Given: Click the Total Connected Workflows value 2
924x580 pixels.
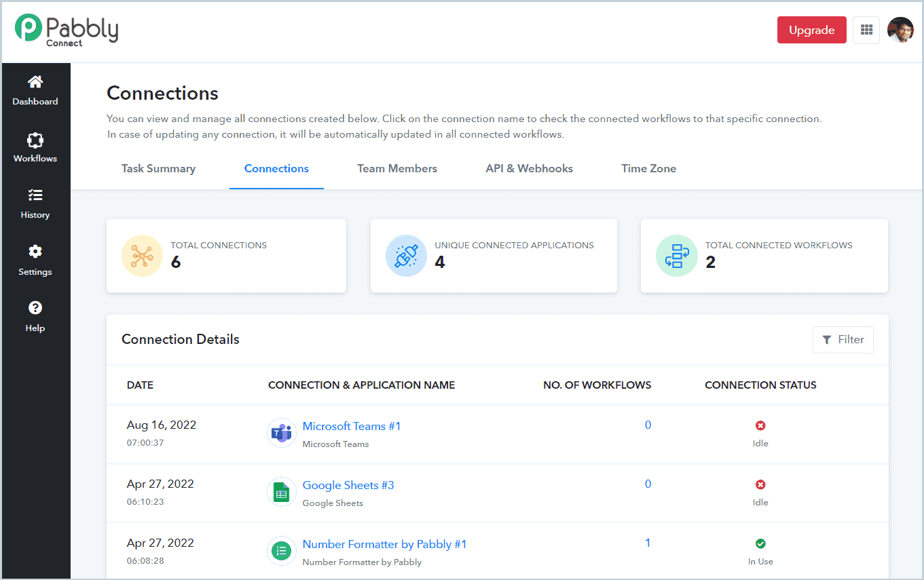Looking at the screenshot, I should tap(710, 263).
